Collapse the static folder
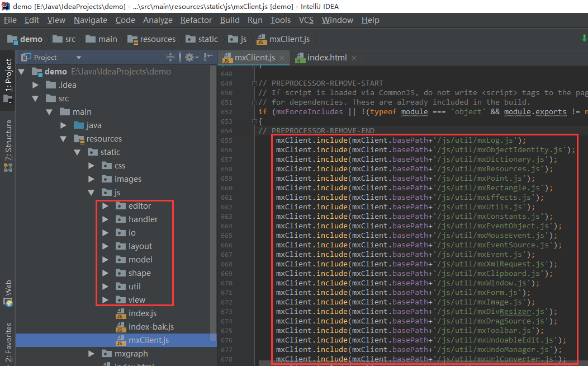 pos(77,152)
